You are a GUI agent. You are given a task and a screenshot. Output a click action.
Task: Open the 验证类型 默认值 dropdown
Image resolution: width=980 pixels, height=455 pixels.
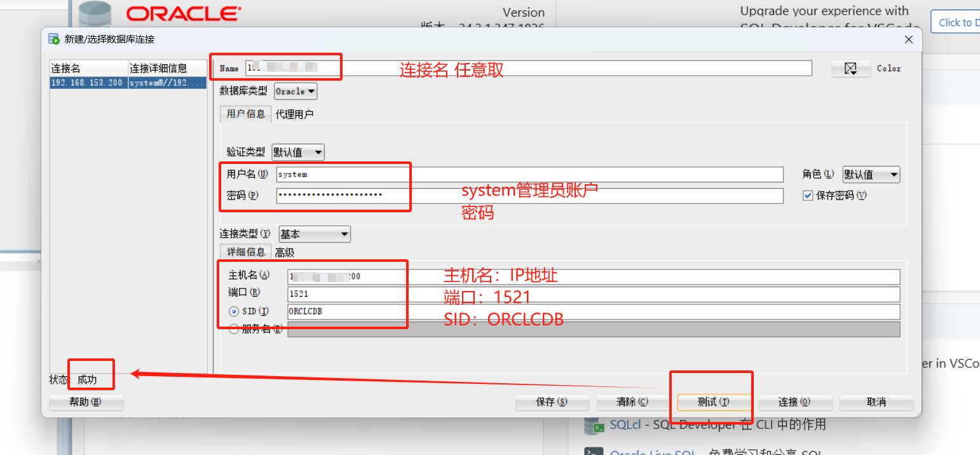pyautogui.click(x=298, y=153)
